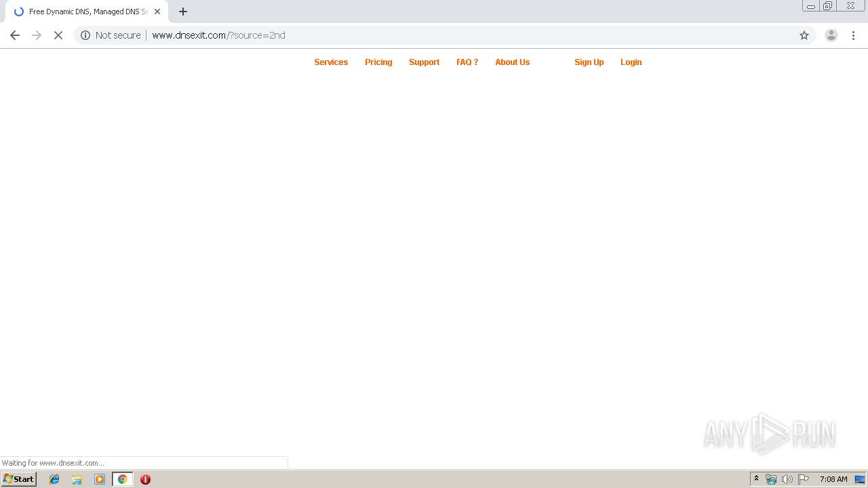The image size is (868, 488).
Task: Open the Support link
Action: (425, 62)
